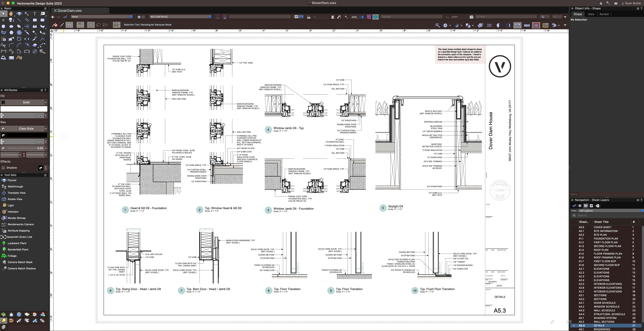Toggle Rectangular Marquee mode button
Screen dimensions: 644x331
[91, 25]
